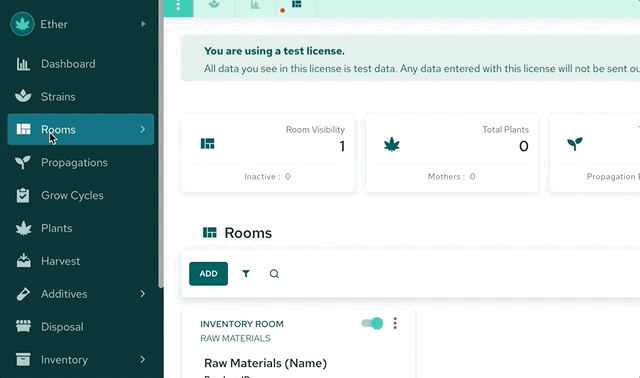The image size is (640, 378).
Task: Click the Disposal bin icon
Action: tap(23, 326)
